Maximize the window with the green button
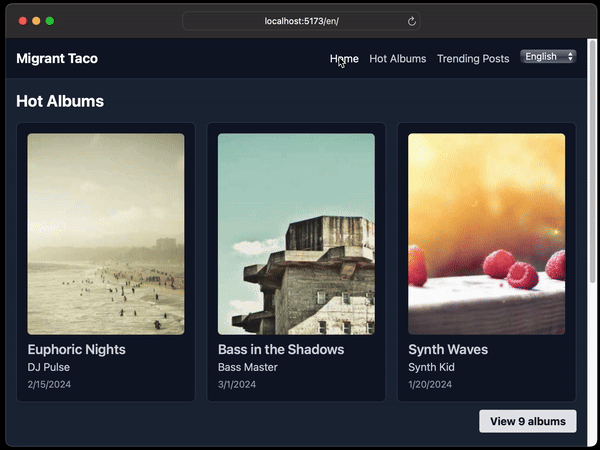This screenshot has height=450, width=600. pos(50,21)
